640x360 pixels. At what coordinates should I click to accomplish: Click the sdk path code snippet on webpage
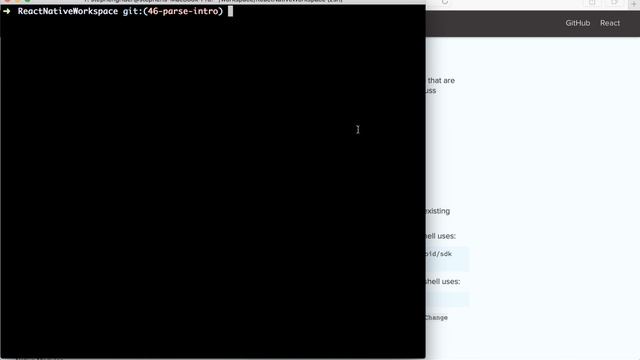[x=439, y=254]
